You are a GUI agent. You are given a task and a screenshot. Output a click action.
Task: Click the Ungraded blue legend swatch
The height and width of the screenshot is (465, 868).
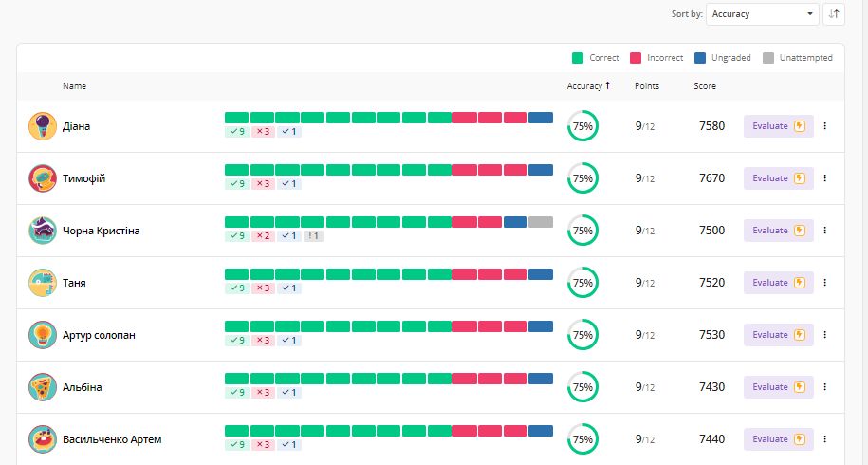tap(700, 58)
